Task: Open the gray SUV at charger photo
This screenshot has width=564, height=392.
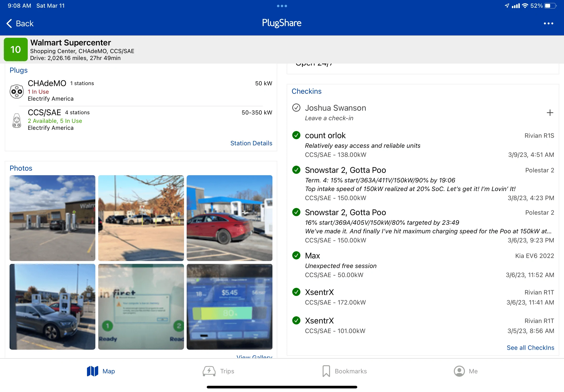Action: coord(52,306)
